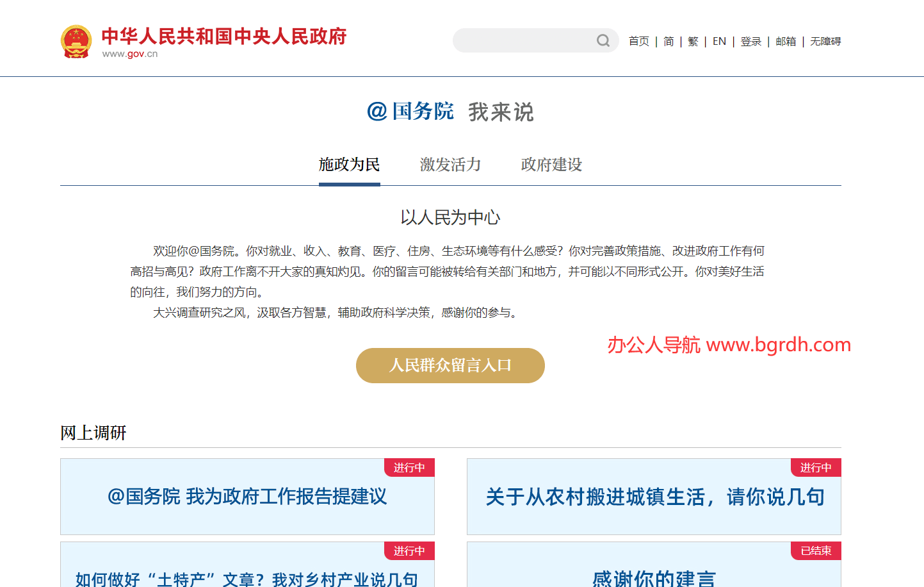Open the 感谢你的建言 card
924x587 pixels.
click(x=654, y=577)
